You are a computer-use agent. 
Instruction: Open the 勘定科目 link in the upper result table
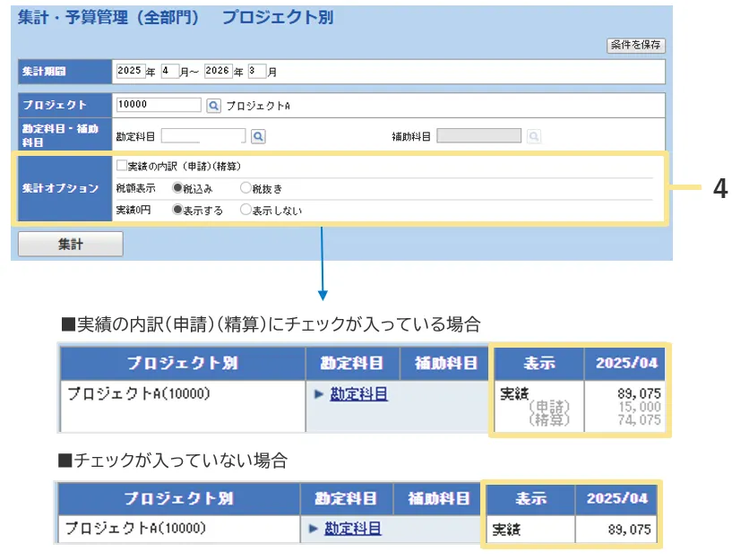(358, 394)
